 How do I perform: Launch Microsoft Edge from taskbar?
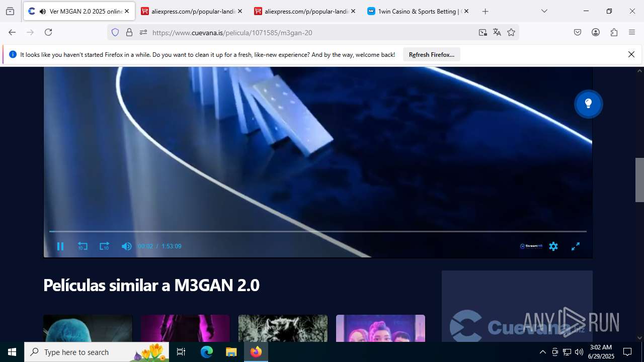tap(207, 352)
